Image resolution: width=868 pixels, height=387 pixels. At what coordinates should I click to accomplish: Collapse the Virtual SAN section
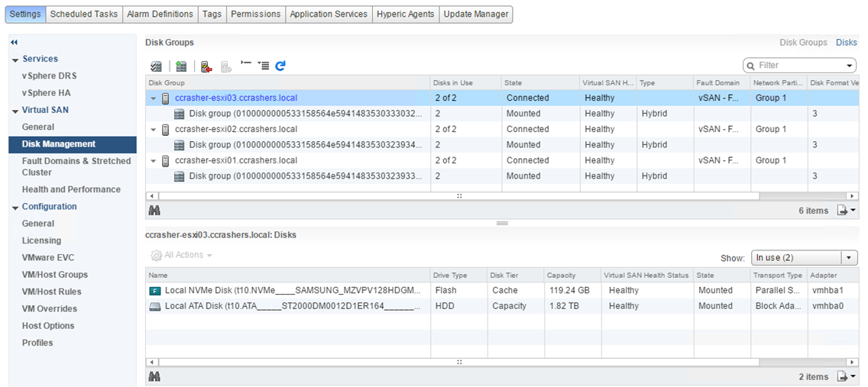15,111
